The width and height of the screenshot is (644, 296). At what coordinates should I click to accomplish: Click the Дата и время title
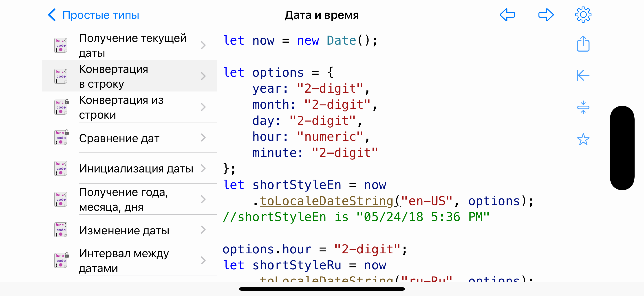[322, 15]
